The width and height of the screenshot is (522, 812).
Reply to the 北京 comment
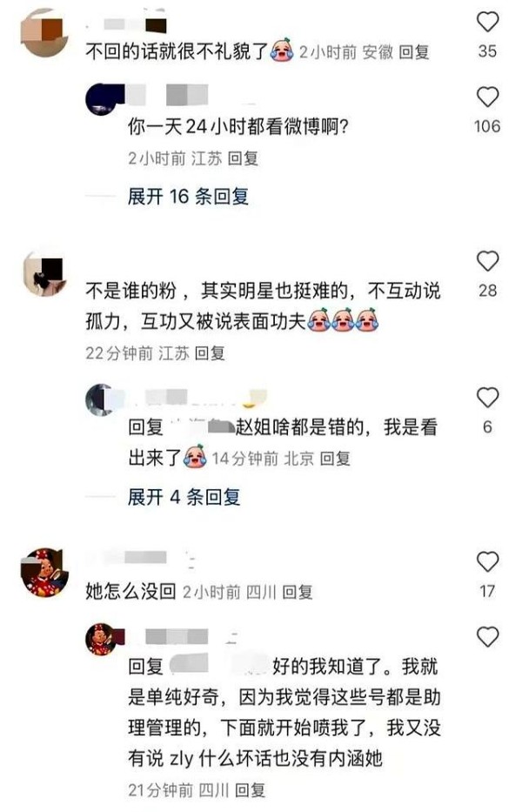[x=335, y=459]
